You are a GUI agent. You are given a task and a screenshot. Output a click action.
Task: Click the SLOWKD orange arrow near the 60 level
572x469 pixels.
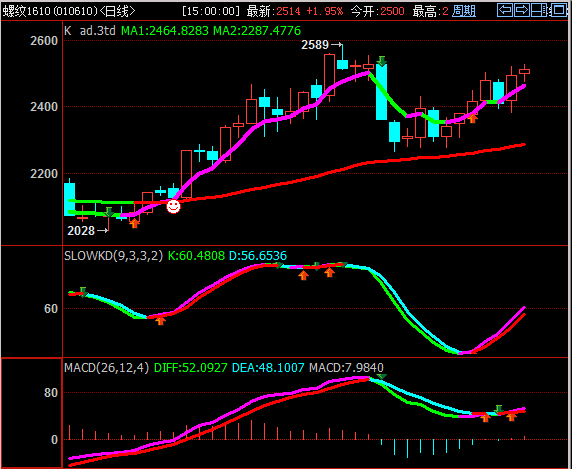point(160,320)
